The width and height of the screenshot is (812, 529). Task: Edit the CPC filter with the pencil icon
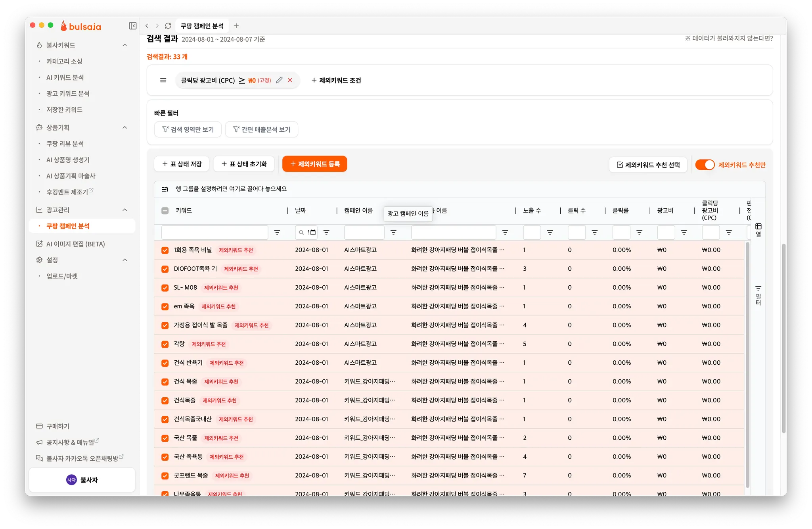click(x=279, y=80)
